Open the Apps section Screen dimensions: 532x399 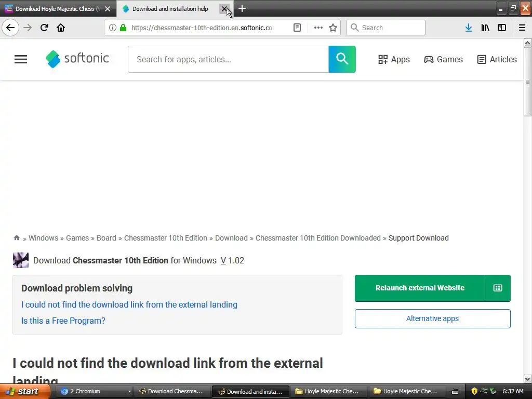[394, 59]
